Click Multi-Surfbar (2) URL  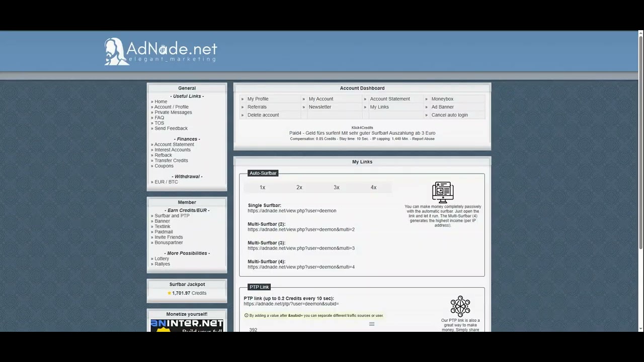tap(301, 230)
